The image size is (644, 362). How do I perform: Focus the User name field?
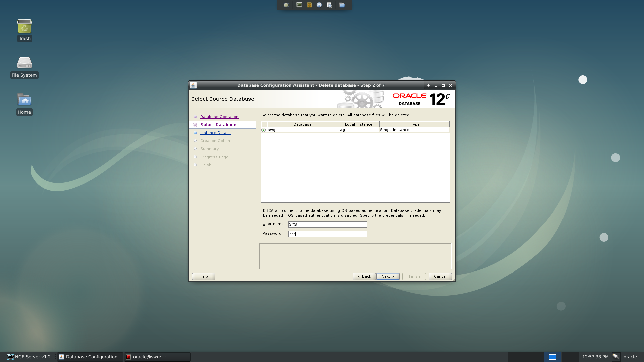328,224
